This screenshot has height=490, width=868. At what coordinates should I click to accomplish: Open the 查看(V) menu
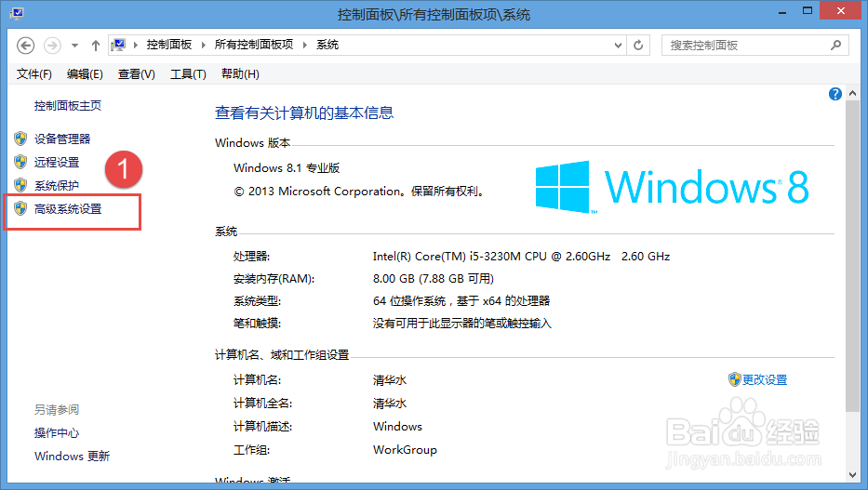click(x=136, y=74)
